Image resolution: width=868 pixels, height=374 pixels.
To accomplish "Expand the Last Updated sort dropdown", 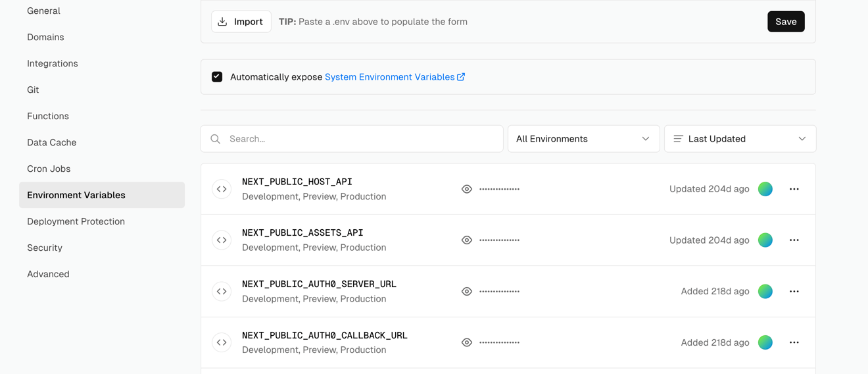I will point(740,139).
